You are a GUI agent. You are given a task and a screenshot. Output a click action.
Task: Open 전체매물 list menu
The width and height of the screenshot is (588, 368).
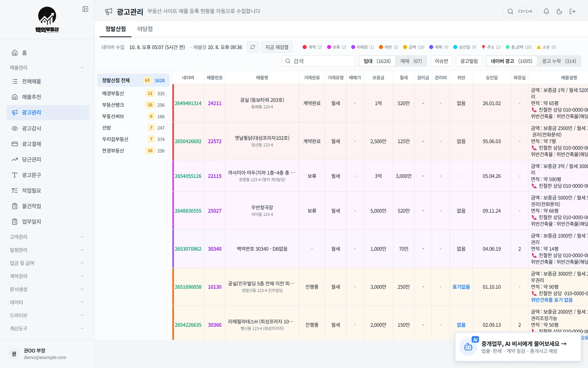[x=48, y=81]
